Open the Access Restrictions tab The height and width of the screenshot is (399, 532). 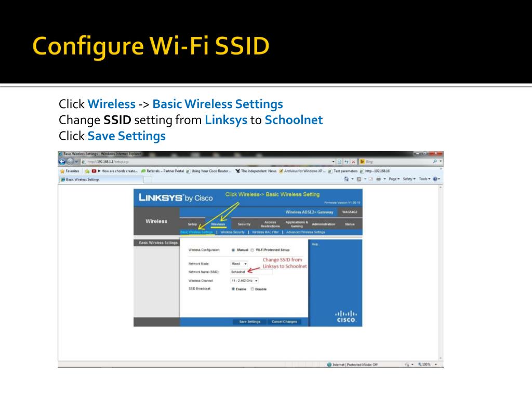(x=270, y=224)
